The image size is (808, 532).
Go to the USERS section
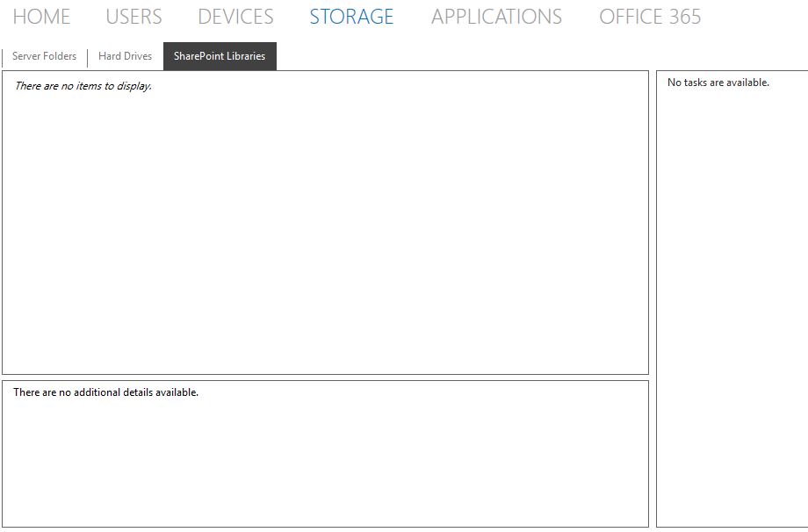(x=133, y=17)
